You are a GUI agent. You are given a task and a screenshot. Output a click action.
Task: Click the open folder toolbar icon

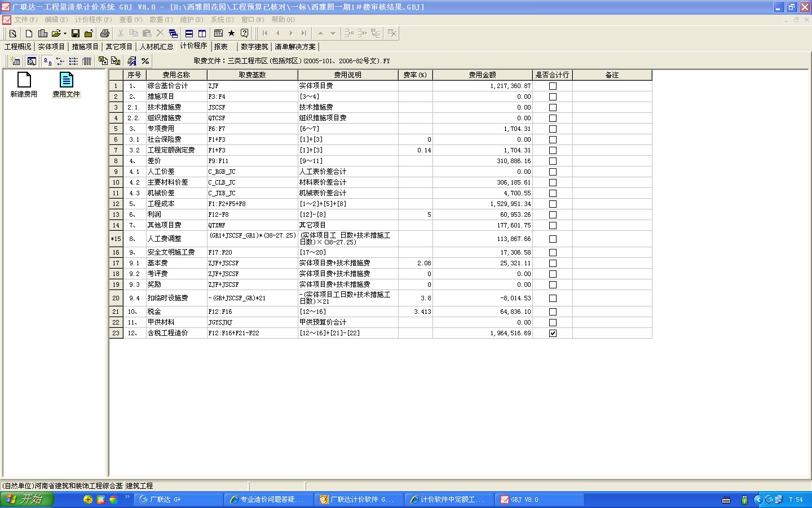point(56,33)
